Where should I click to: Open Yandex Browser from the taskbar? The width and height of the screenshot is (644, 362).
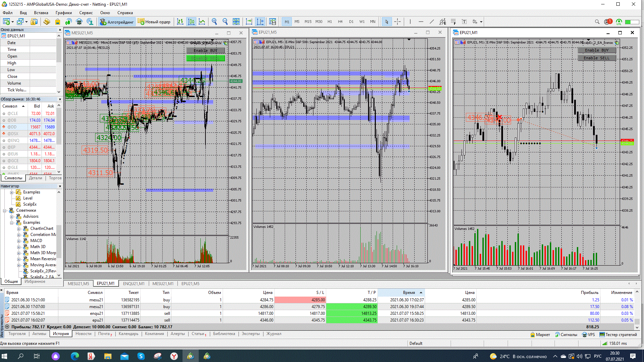tap(174, 356)
